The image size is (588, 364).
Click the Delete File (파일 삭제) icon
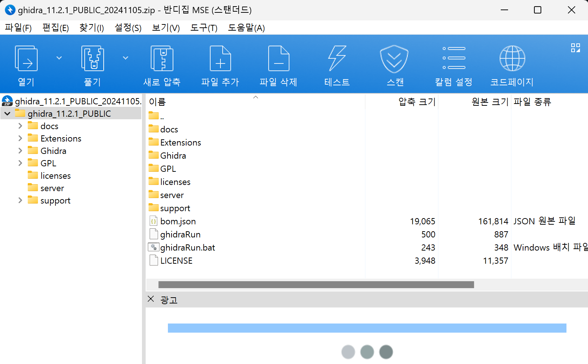[278, 58]
